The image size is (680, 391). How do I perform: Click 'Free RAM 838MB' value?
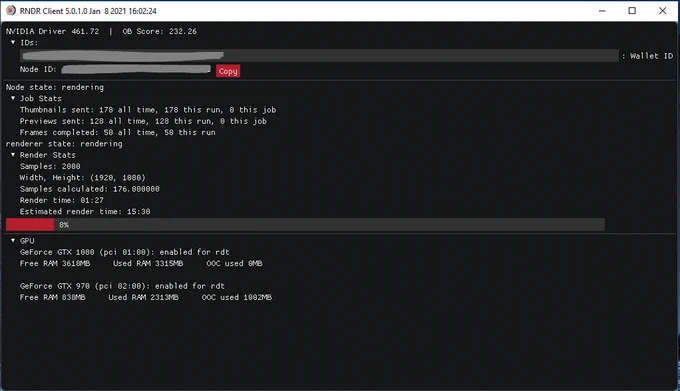[52, 297]
